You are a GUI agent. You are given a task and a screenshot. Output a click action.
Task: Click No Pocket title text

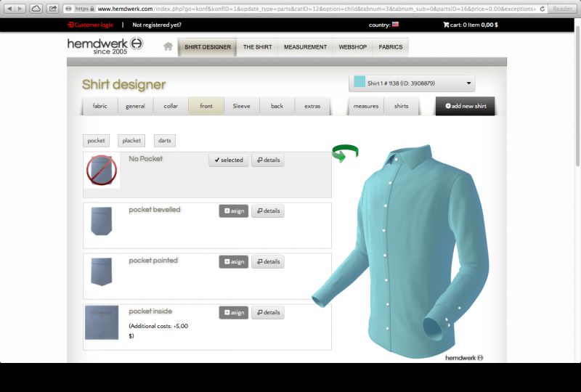(146, 158)
